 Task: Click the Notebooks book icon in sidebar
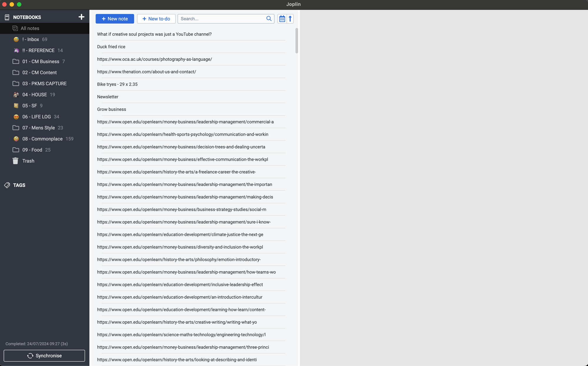pos(6,17)
